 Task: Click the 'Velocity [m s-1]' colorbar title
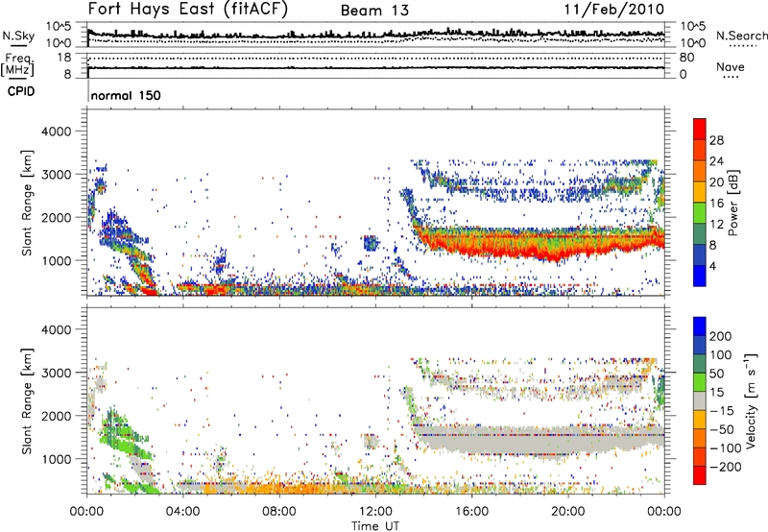[x=751, y=400]
